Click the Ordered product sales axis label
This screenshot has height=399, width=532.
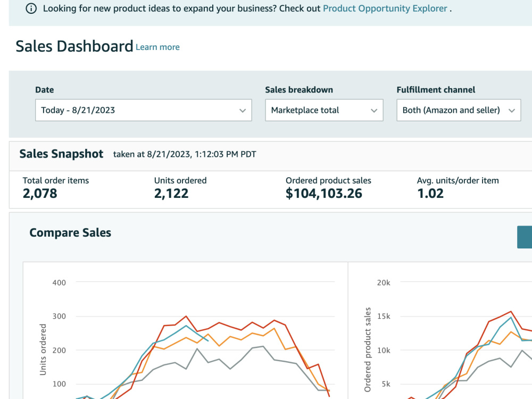(x=368, y=350)
